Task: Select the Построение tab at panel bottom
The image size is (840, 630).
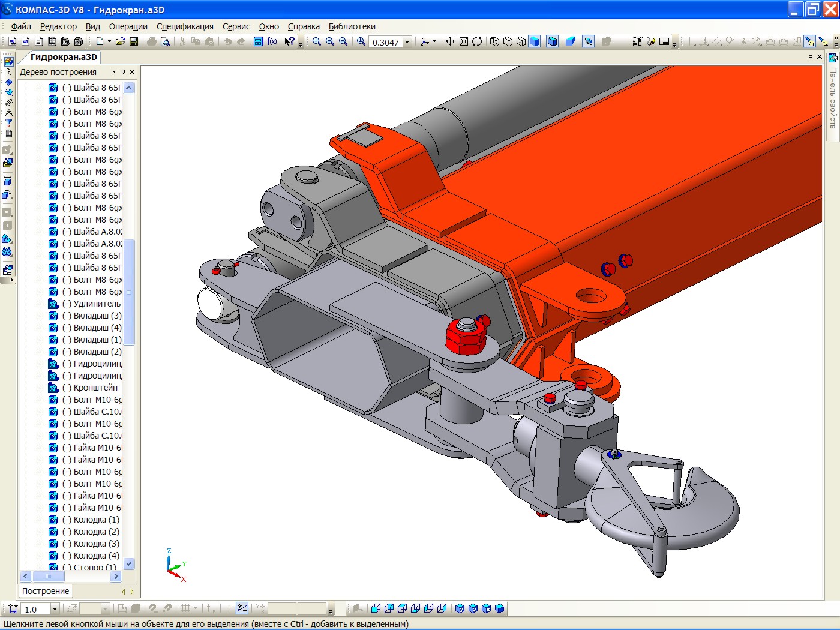Action: point(46,591)
